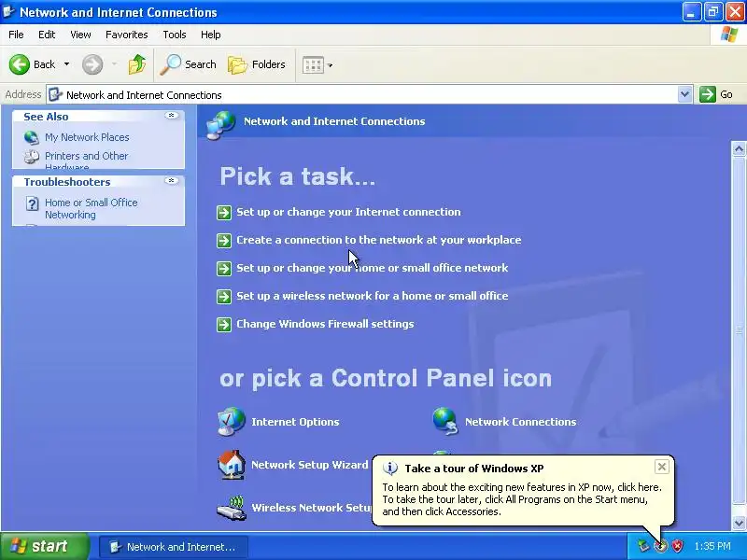Open the Favorites menu
The width and height of the screenshot is (747, 560).
(x=127, y=35)
